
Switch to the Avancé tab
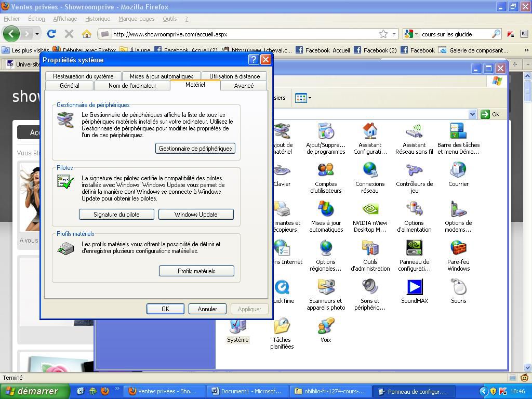[244, 86]
